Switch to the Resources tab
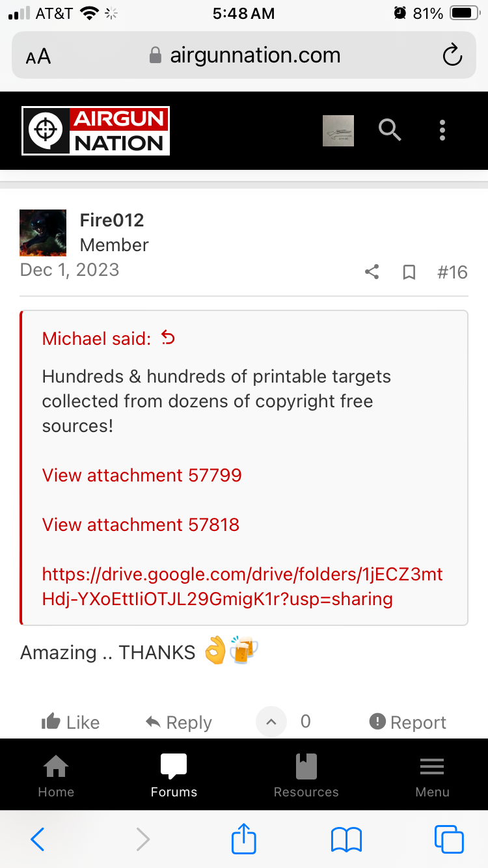Screen dimensions: 488x868 pos(306,776)
